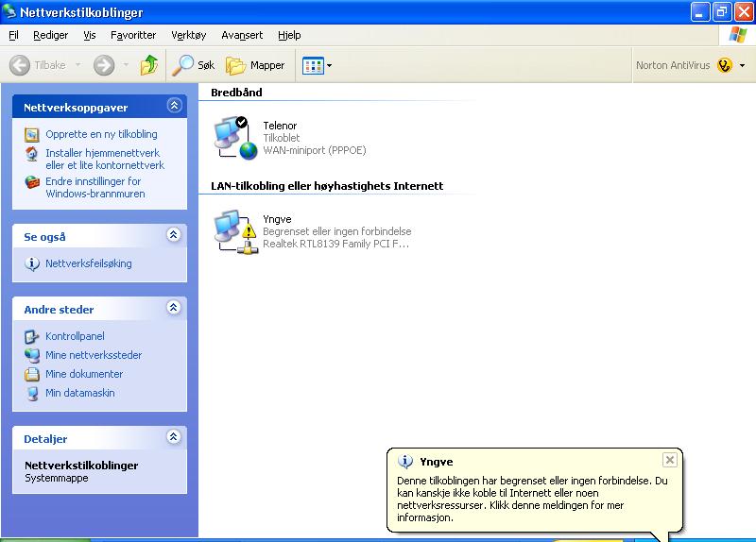Click the Telenor connection name

point(280,126)
